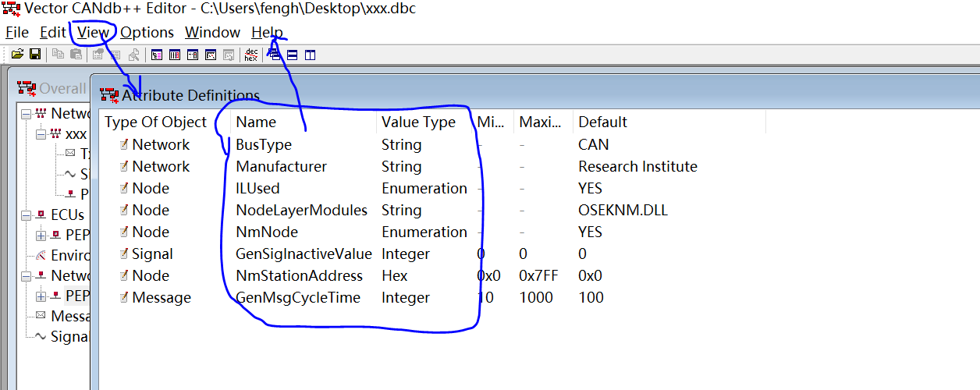Click the Default column header
Screen dimensions: 980x390
point(602,122)
